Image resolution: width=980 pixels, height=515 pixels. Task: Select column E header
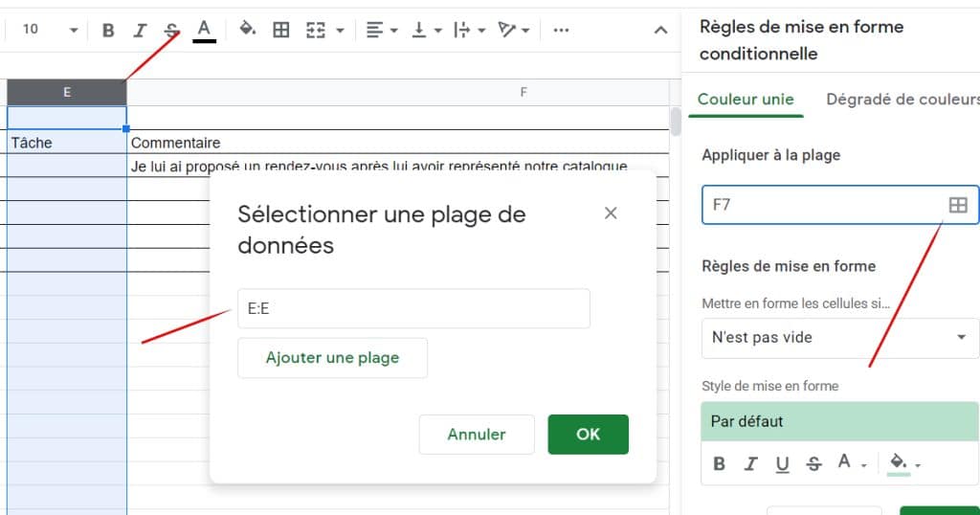pyautogui.click(x=67, y=93)
